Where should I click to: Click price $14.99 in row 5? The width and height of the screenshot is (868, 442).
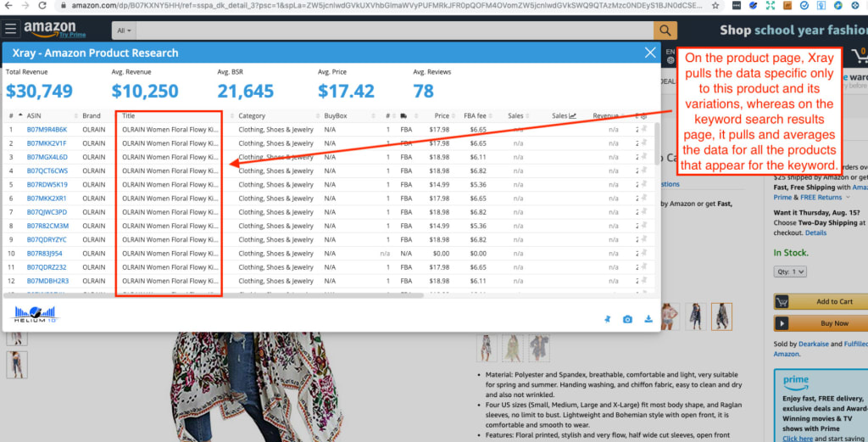(x=440, y=184)
